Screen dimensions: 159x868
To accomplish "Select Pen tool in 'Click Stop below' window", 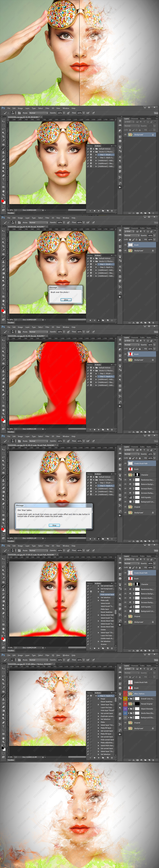I will click(4, 503).
